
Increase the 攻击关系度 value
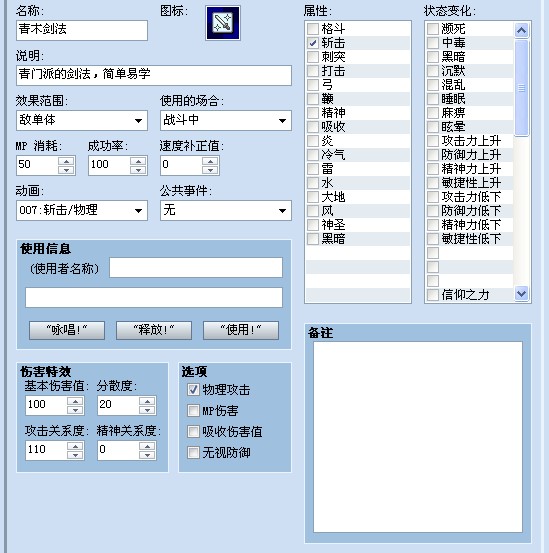point(75,446)
